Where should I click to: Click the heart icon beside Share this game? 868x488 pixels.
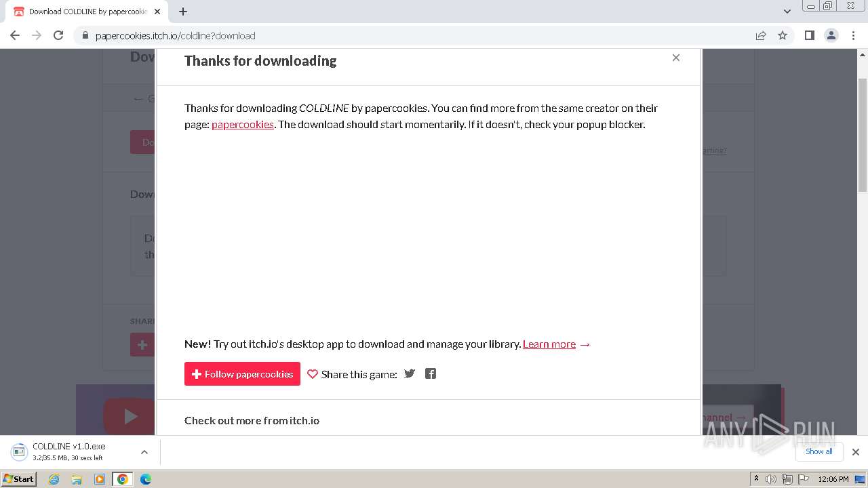(x=313, y=374)
